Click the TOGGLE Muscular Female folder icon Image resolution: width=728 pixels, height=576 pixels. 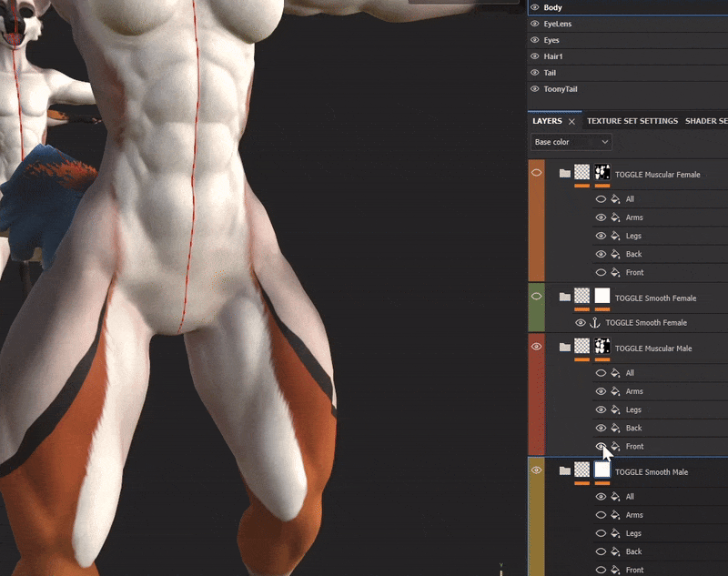click(x=564, y=173)
